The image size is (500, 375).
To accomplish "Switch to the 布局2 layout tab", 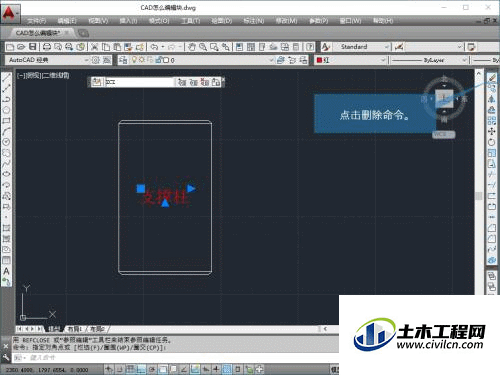I will tap(97, 329).
